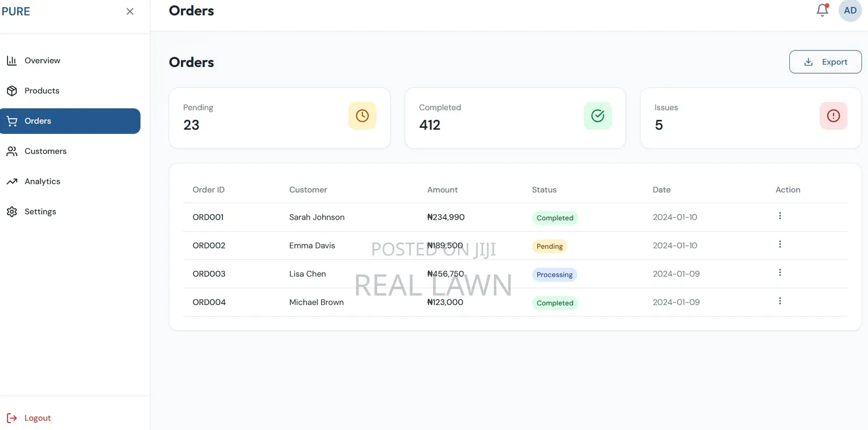Click the Status column header
The height and width of the screenshot is (430, 868).
tap(544, 190)
